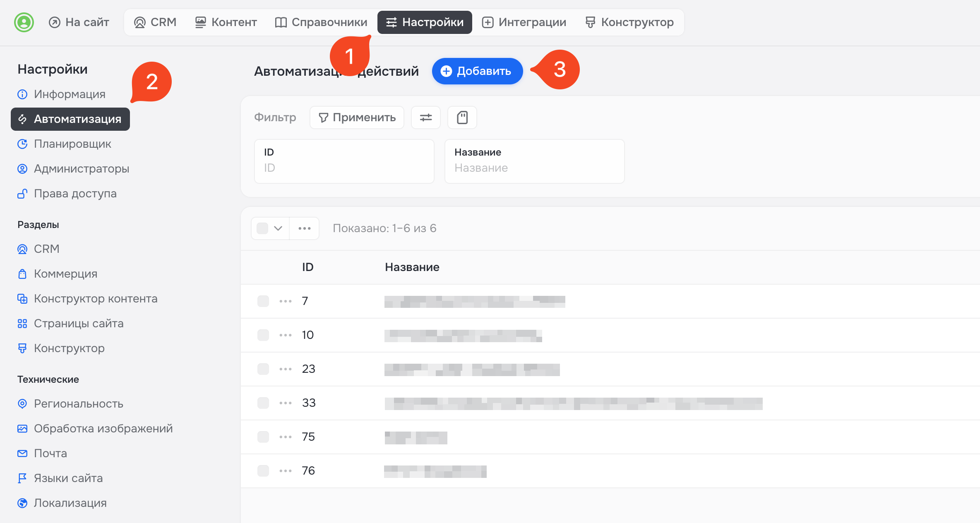Check the checkbox for row 10
Screen dimensions: 980x523
point(263,335)
